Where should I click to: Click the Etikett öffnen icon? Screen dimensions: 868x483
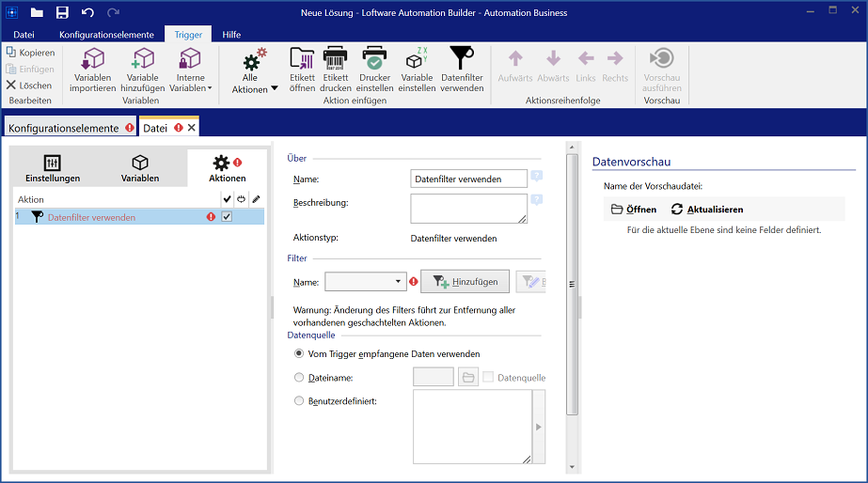(x=302, y=59)
